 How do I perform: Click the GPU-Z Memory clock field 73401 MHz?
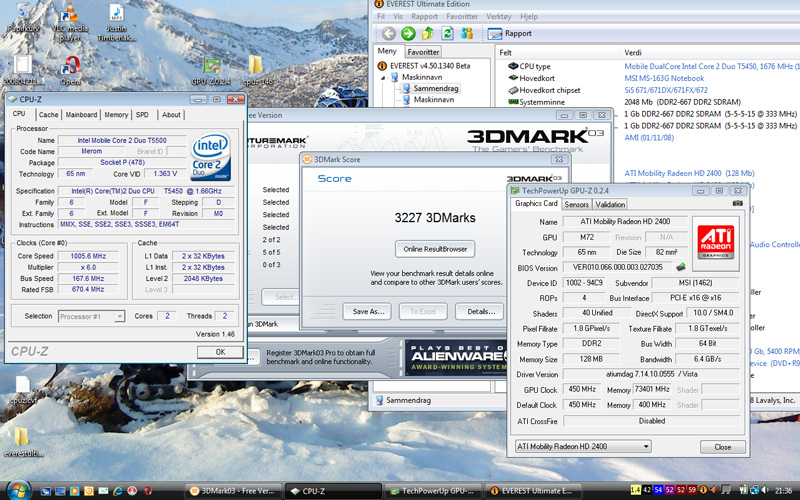(x=652, y=389)
